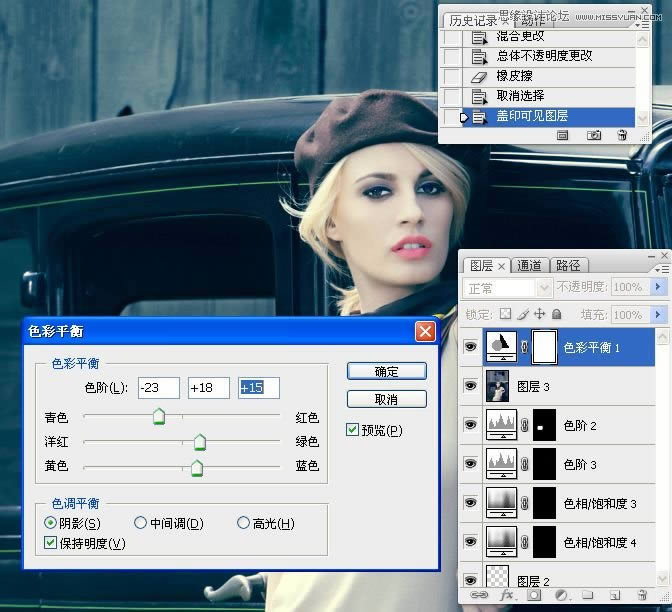Uncheck 保持明度 (Preserve Luminosity)
The width and height of the screenshot is (672, 612).
pos(52,543)
